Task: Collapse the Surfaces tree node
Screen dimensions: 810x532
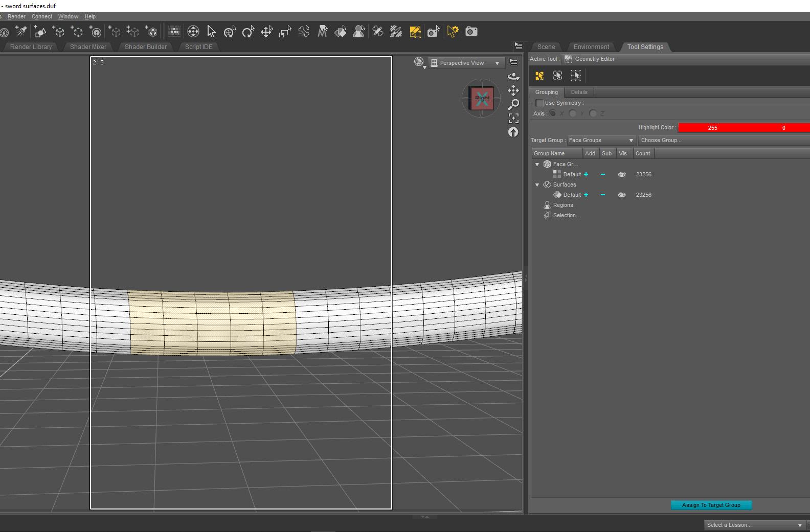Action: (x=537, y=184)
